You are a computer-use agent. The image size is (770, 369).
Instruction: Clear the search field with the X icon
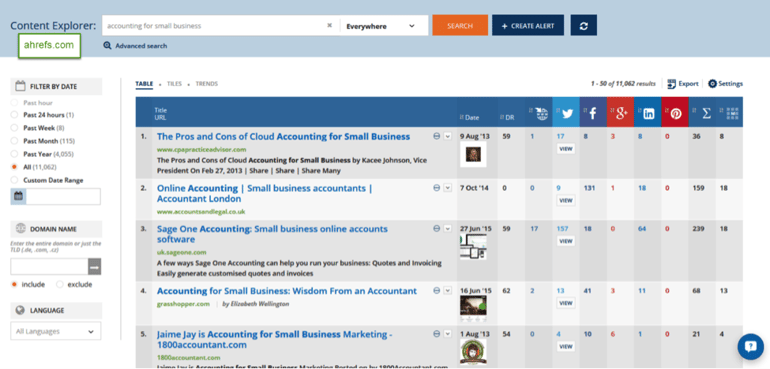point(330,26)
